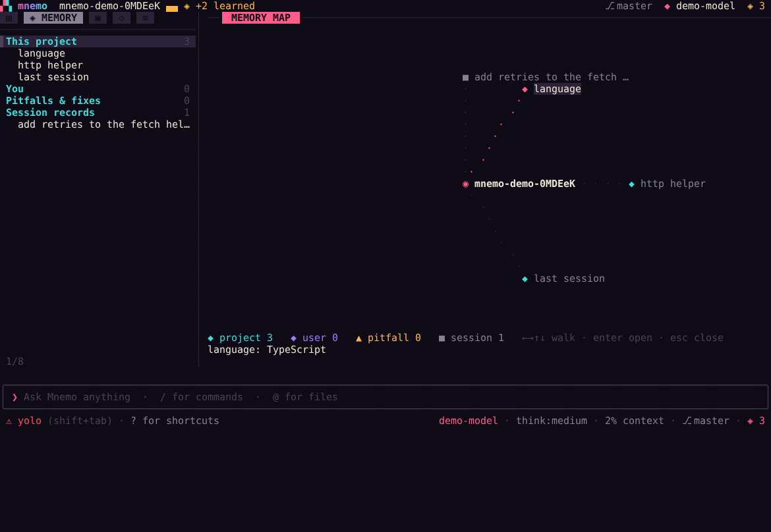Click the mnemo logo icon
771x532 pixels.
7,6
